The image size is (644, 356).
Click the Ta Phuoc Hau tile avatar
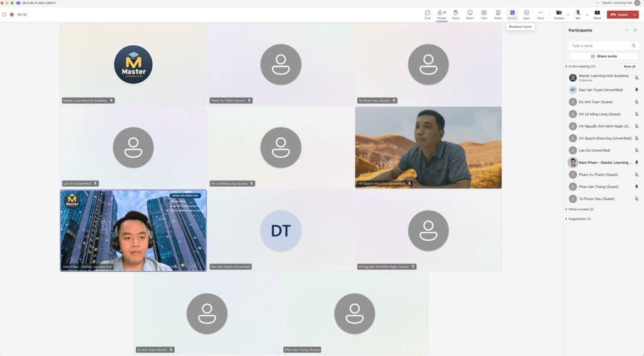(428, 64)
